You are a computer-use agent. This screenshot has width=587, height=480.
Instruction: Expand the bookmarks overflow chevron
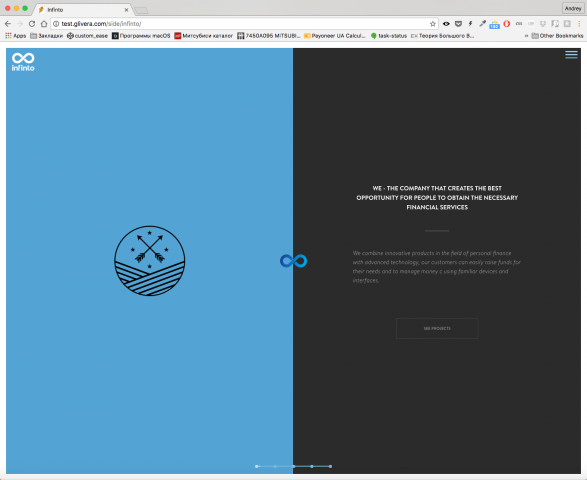pyautogui.click(x=526, y=36)
